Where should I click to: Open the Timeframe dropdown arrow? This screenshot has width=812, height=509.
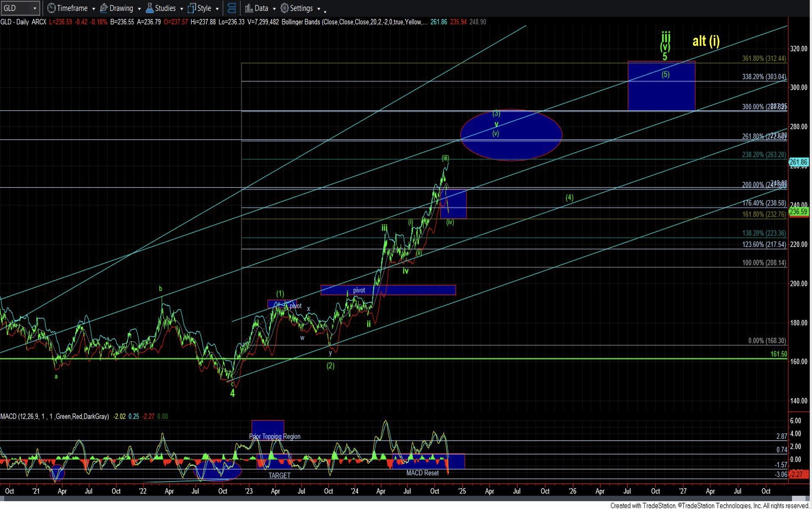[x=93, y=9]
